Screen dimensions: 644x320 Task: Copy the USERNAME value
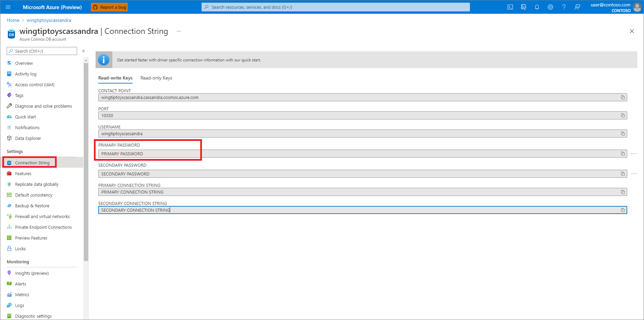pyautogui.click(x=623, y=133)
